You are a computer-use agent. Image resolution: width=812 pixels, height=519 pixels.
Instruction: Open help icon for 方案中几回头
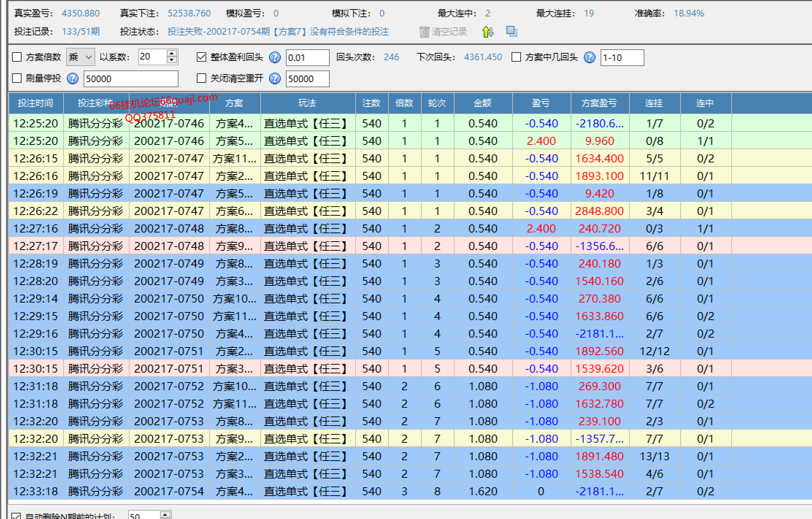click(x=589, y=57)
